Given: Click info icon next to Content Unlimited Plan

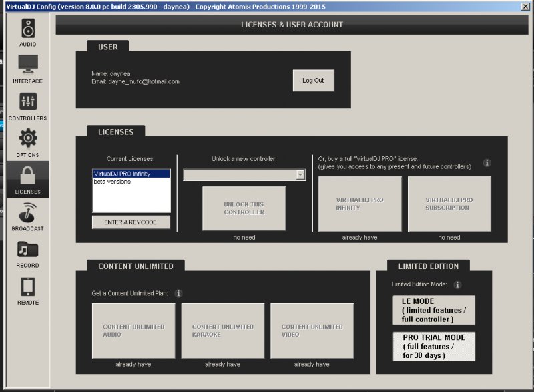Looking at the screenshot, I should [x=178, y=293].
